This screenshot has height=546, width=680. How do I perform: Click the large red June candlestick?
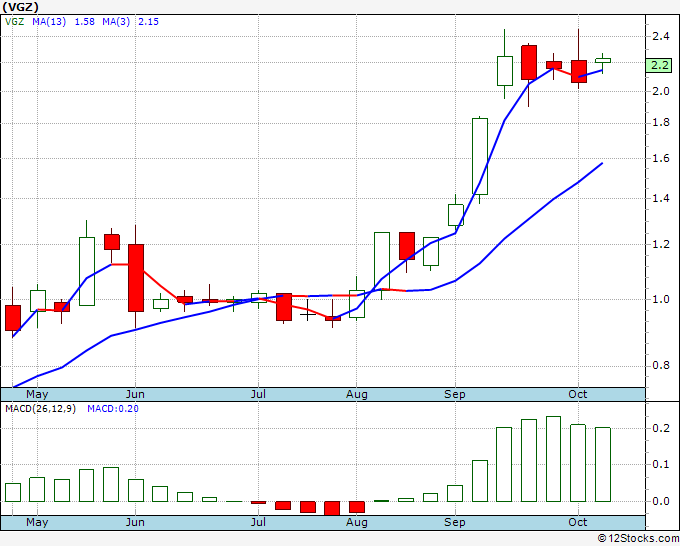[136, 278]
